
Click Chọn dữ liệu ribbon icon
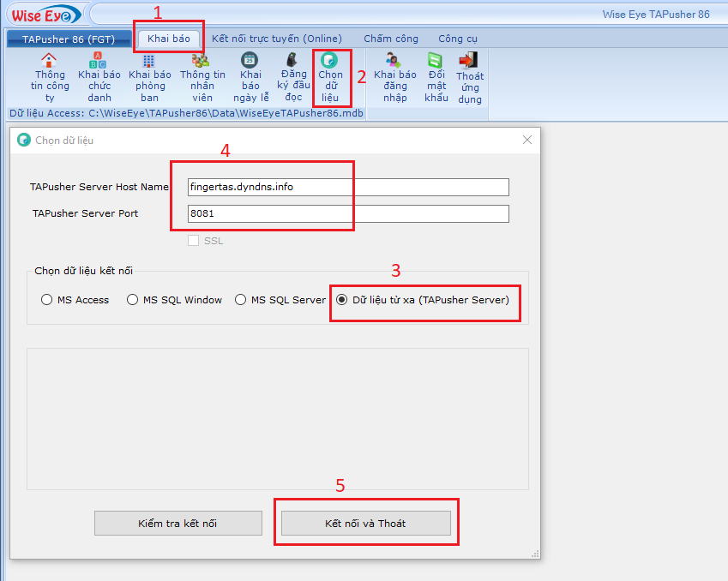(x=330, y=60)
